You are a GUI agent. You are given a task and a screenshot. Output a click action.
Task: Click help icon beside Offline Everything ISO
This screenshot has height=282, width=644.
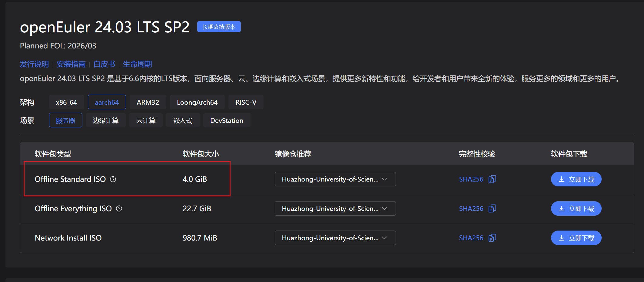(x=119, y=208)
